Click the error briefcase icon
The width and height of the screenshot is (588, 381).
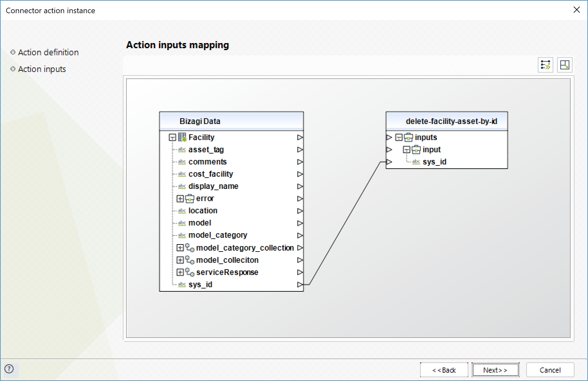click(190, 199)
